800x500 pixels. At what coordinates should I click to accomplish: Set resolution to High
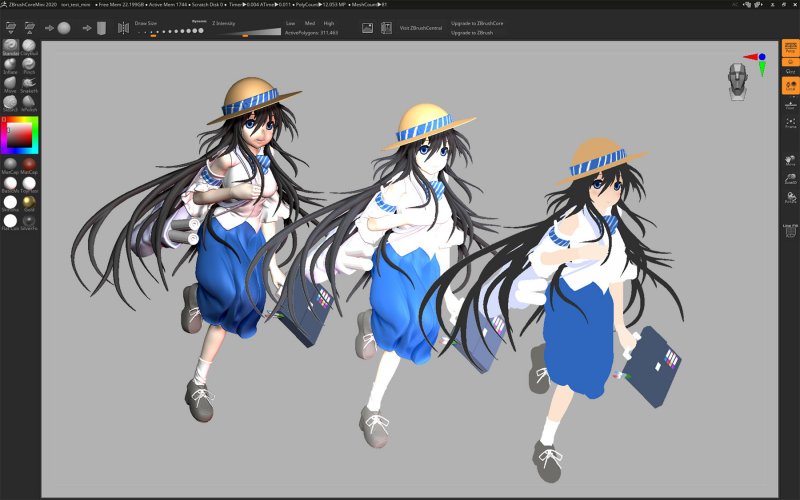[x=329, y=22]
